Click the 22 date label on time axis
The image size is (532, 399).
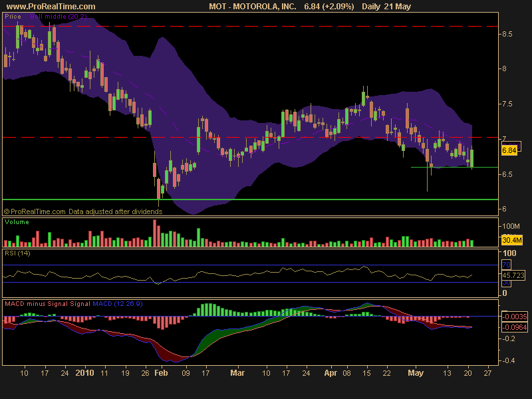click(x=386, y=373)
